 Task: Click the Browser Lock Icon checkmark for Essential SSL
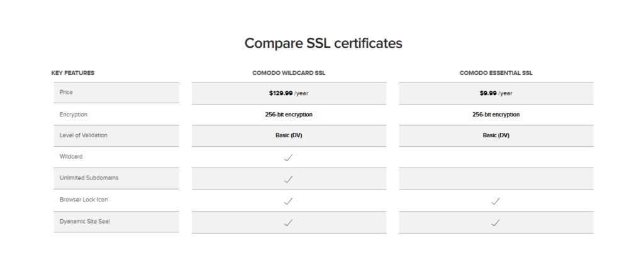(x=496, y=201)
